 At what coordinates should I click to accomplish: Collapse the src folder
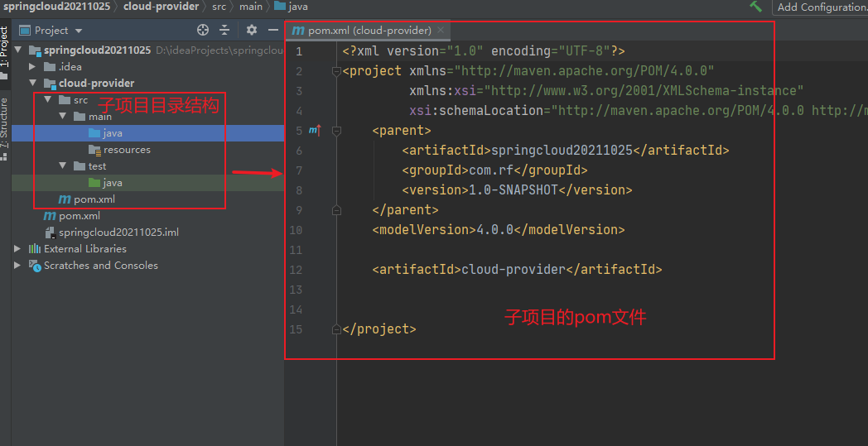[47, 99]
